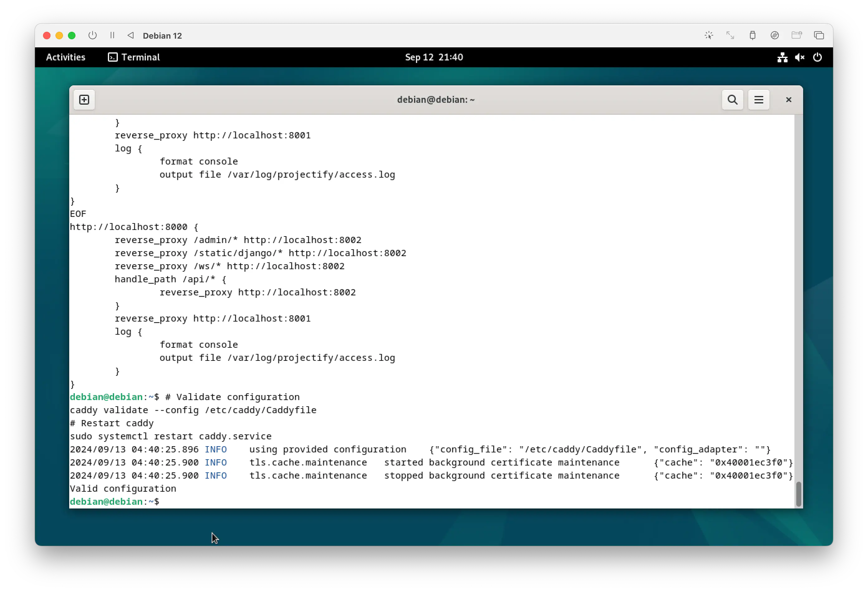Click 'sudo systemctl restart caddy.service' line
This screenshot has height=592, width=868.
[171, 436]
